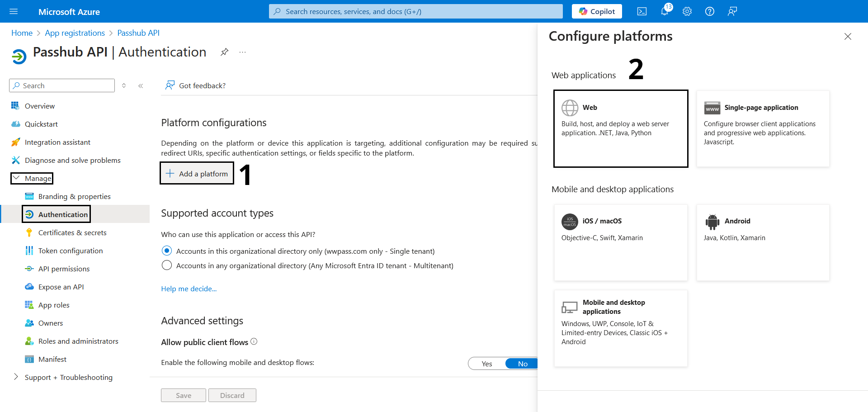The image size is (868, 412).
Task: Click the Save button
Action: (x=184, y=395)
